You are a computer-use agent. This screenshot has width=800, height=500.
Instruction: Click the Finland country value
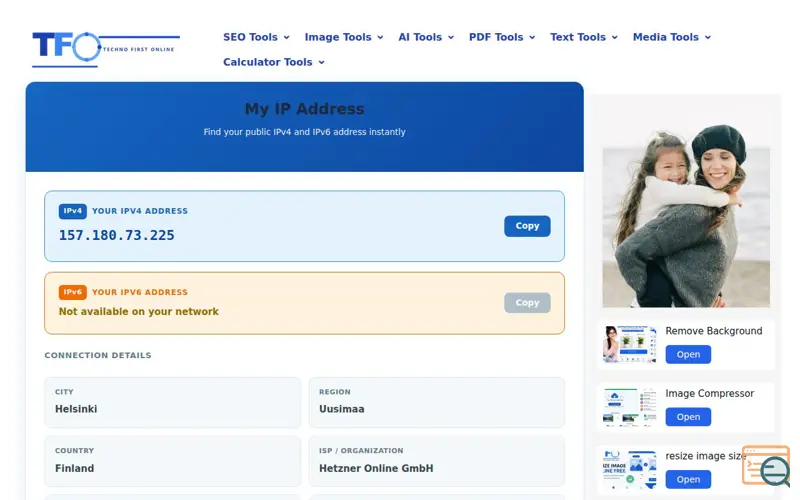tap(74, 468)
